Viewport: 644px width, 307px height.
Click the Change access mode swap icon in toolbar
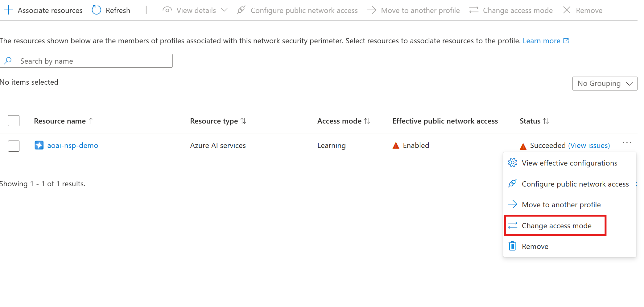(473, 10)
